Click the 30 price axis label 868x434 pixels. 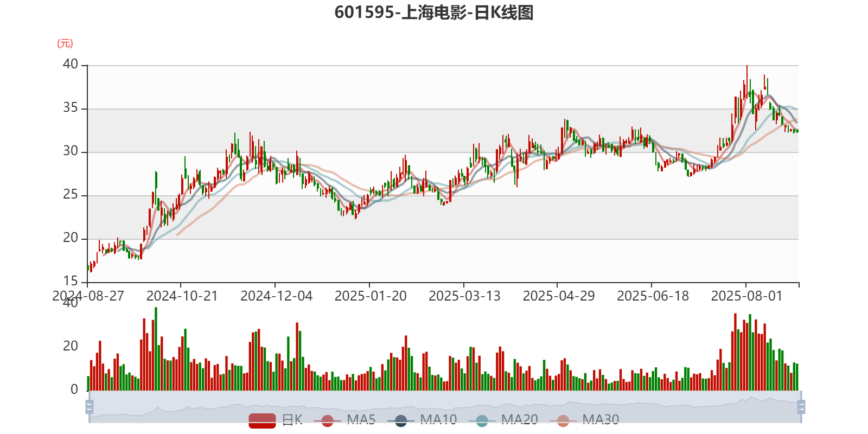(x=71, y=151)
